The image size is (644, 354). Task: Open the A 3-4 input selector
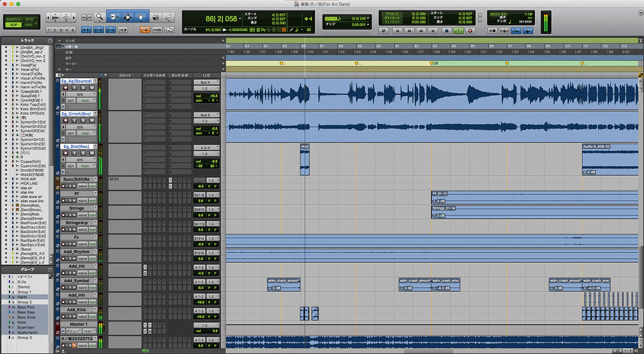tap(207, 147)
